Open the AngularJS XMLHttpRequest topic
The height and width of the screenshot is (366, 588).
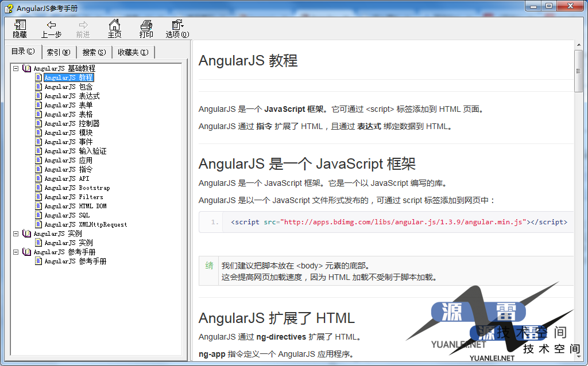tap(86, 224)
